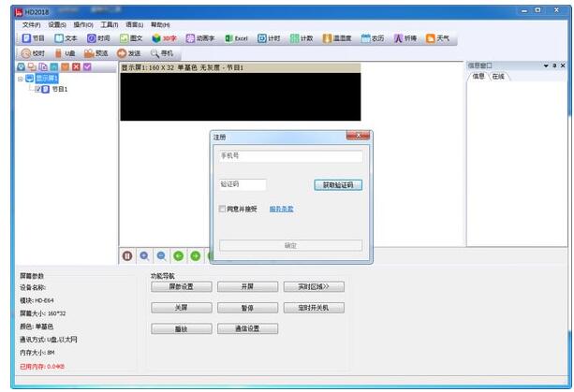Toggle the 节目1 checkbox in the tree
Viewport: 574px width, 392px height.
[37, 89]
